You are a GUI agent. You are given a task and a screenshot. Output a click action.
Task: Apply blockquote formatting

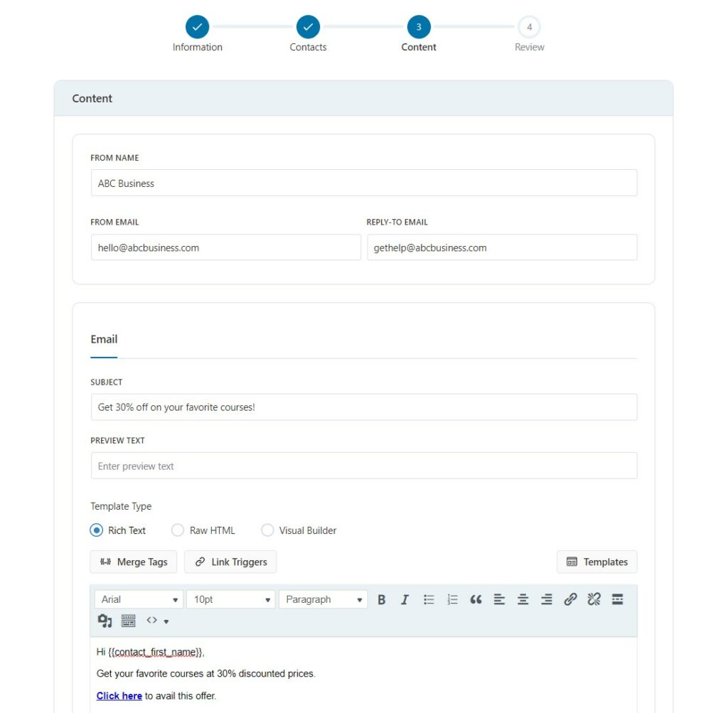pyautogui.click(x=476, y=599)
